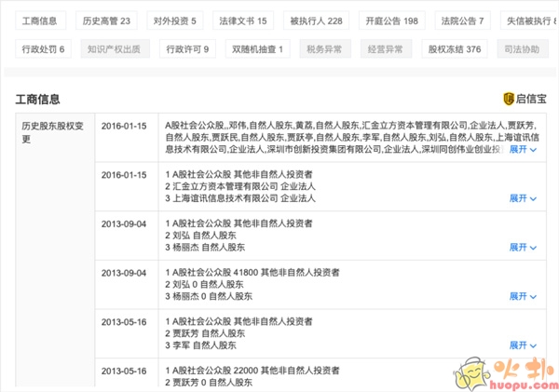Go to the 开庭公告 198 tab
559x392 pixels.
[x=392, y=20]
